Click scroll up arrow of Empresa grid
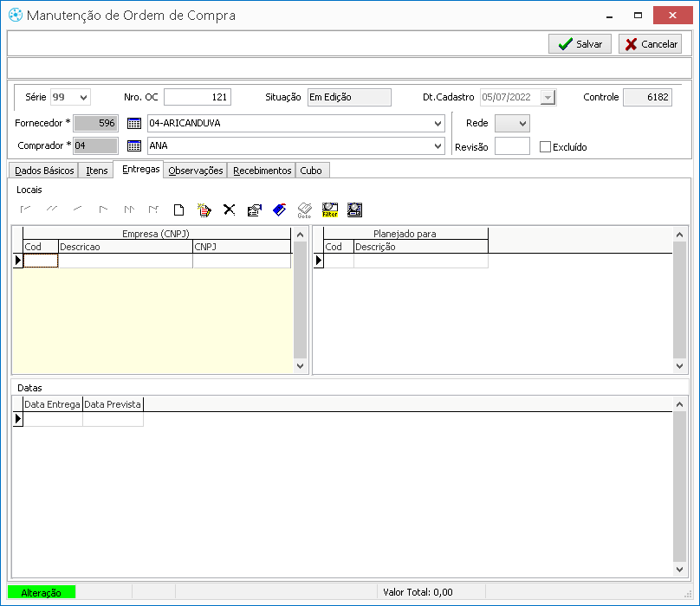This screenshot has height=606, width=700. pos(300,235)
